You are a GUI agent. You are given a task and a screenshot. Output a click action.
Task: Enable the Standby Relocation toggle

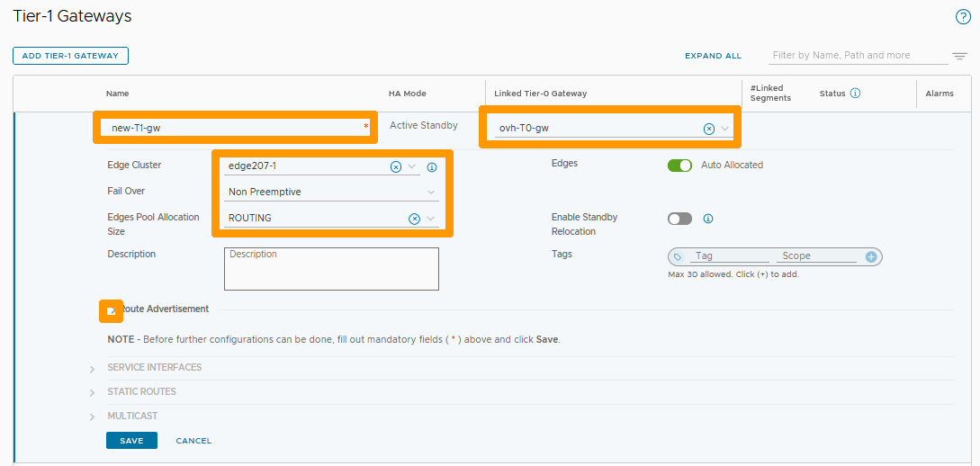tap(679, 219)
